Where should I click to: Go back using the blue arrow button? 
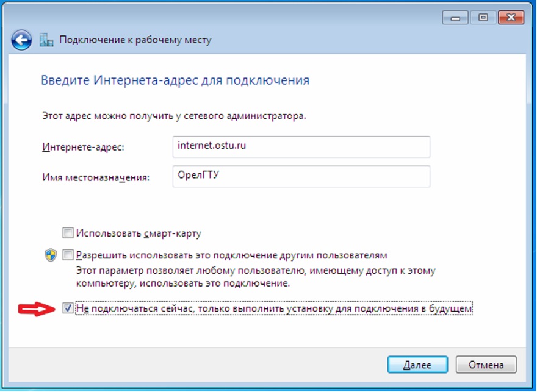(x=21, y=41)
